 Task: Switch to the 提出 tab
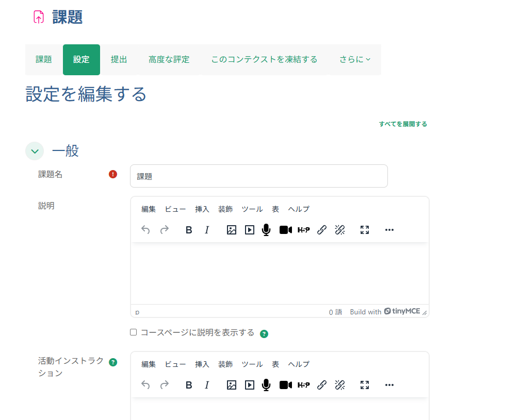click(119, 59)
